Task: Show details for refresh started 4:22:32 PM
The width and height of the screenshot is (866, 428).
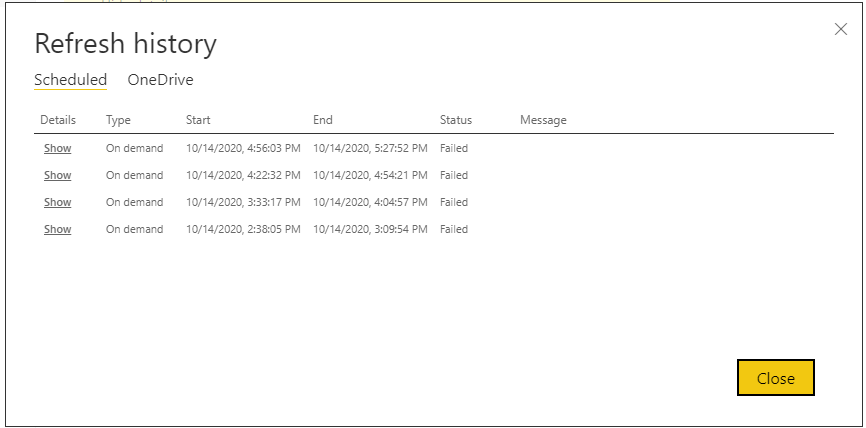Action: 57,176
